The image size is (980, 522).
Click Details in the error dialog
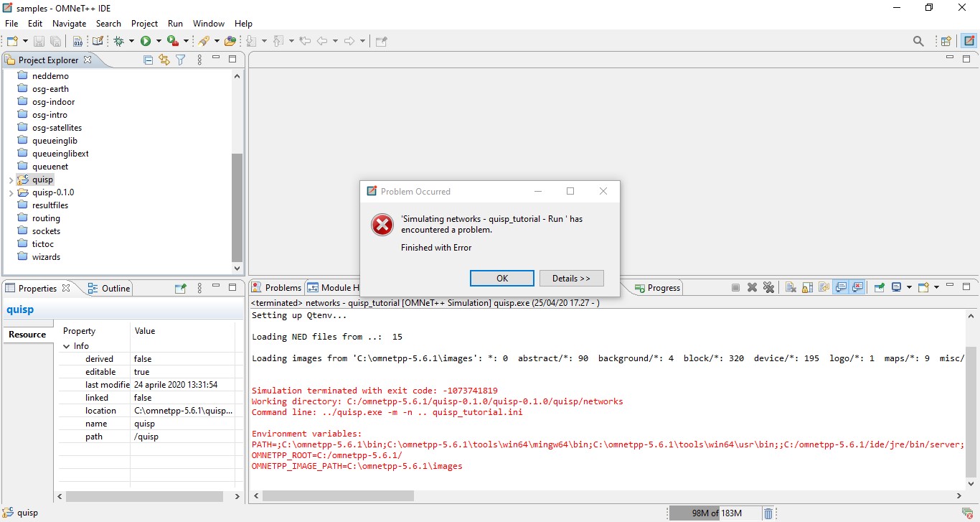click(x=572, y=278)
